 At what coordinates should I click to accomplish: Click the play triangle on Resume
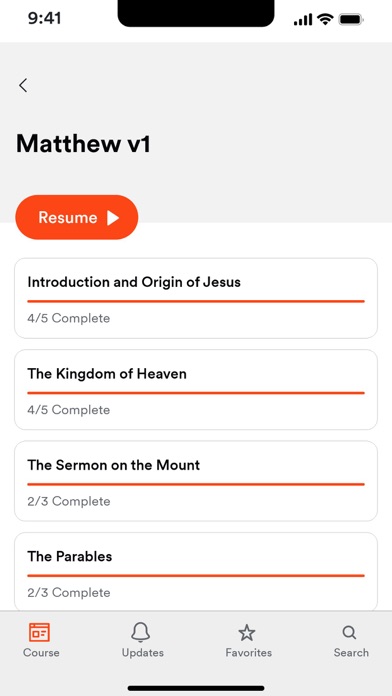click(113, 218)
